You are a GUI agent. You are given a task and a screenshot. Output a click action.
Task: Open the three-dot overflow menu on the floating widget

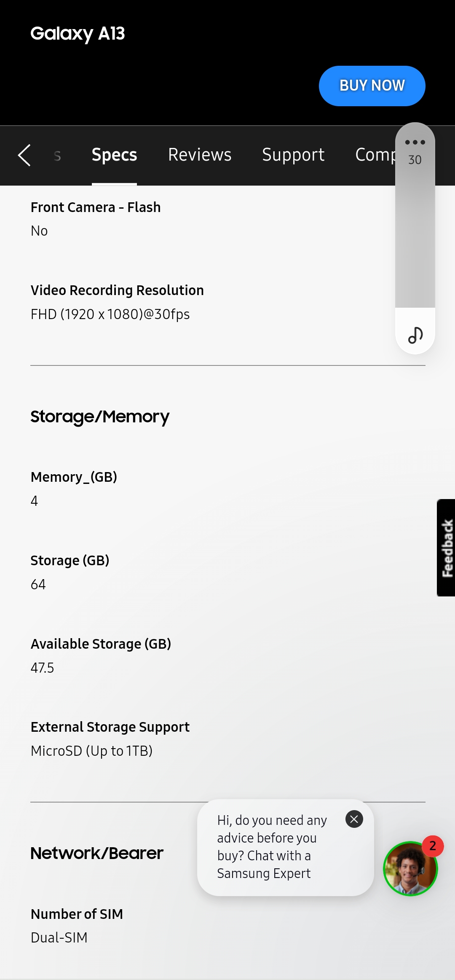pyautogui.click(x=414, y=142)
